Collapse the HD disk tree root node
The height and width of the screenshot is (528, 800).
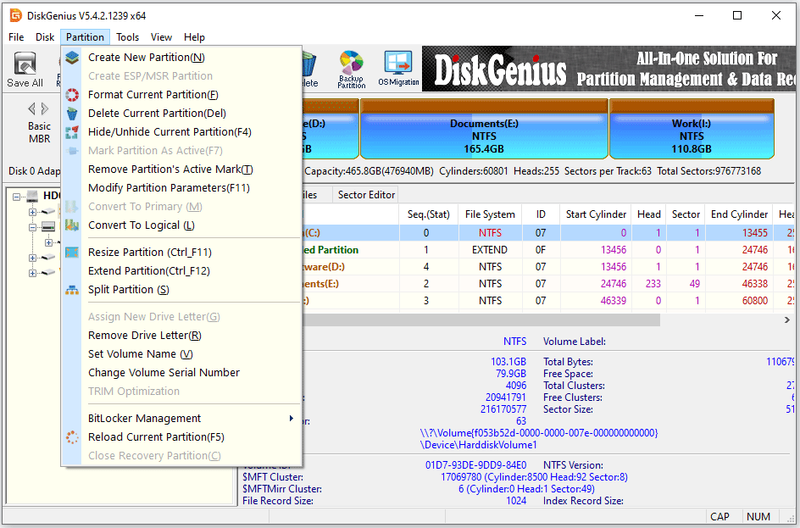point(17,196)
